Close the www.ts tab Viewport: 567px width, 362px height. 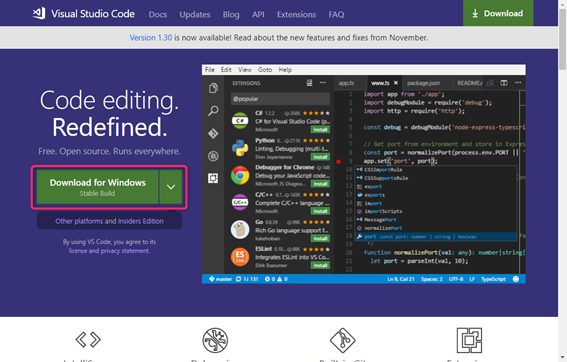tap(396, 83)
